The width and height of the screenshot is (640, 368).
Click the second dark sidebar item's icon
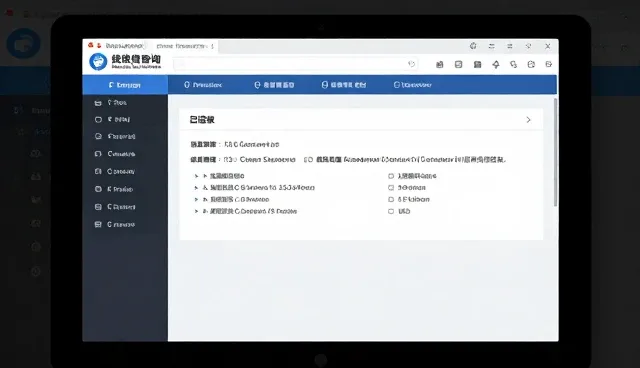[x=98, y=120]
